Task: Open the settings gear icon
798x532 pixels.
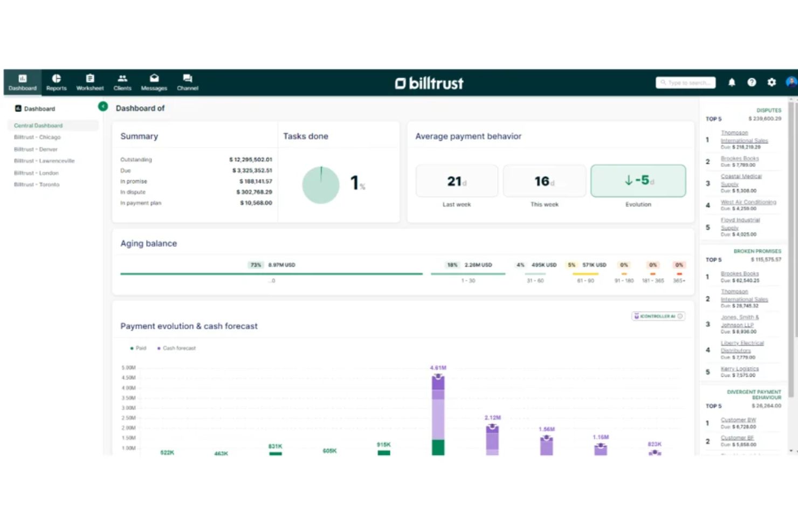Action: (x=772, y=82)
